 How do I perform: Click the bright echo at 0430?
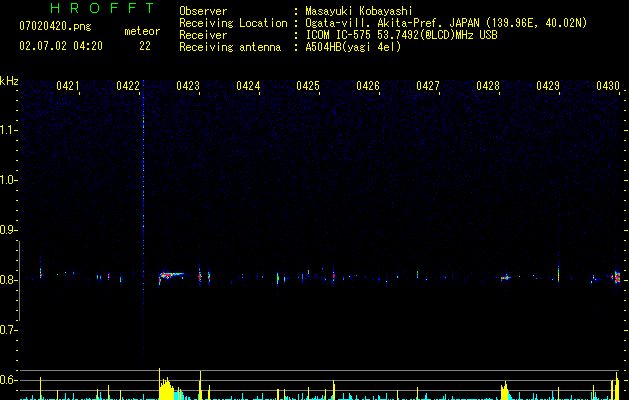coord(617,277)
